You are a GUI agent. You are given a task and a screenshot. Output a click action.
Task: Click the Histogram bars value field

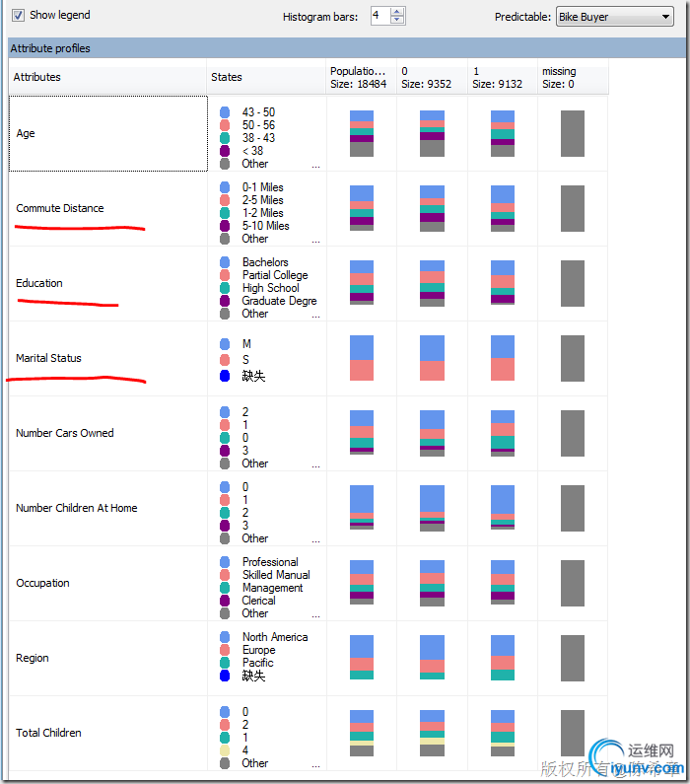(x=380, y=16)
